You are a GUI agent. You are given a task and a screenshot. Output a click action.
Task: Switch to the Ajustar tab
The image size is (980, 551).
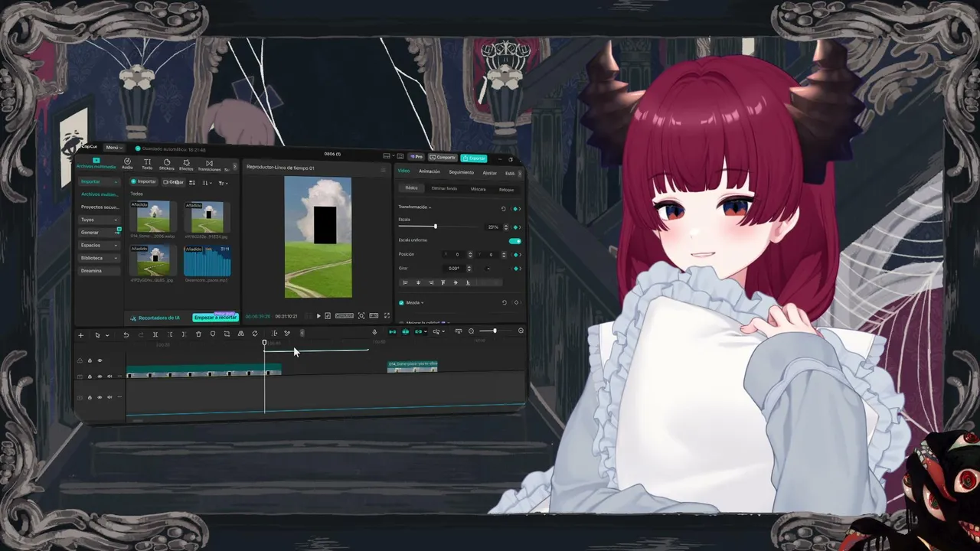pyautogui.click(x=489, y=173)
